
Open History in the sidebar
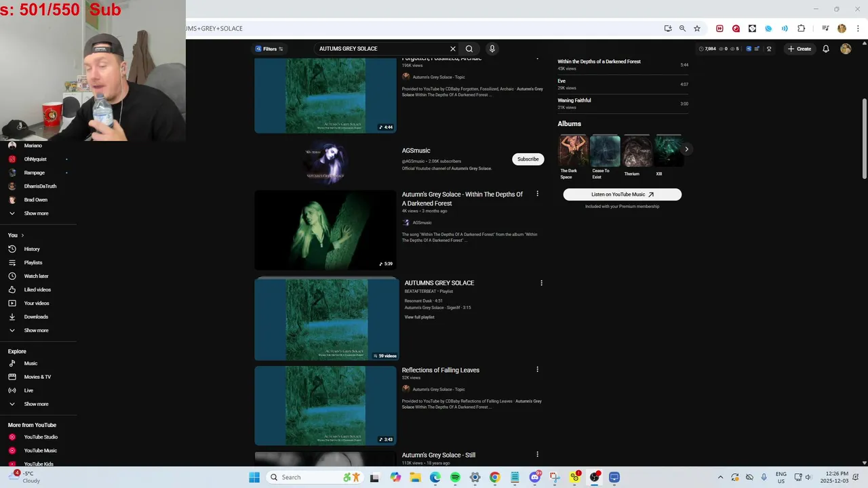tap(32, 249)
